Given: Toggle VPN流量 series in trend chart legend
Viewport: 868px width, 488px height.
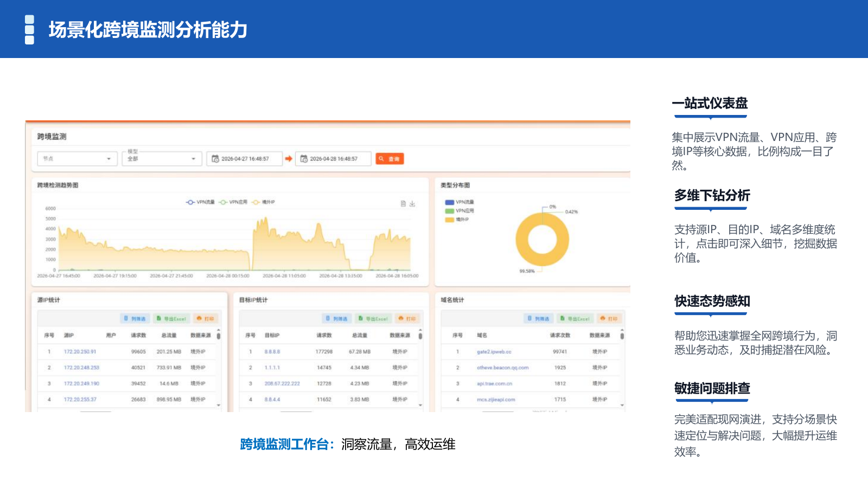Looking at the screenshot, I should 200,202.
